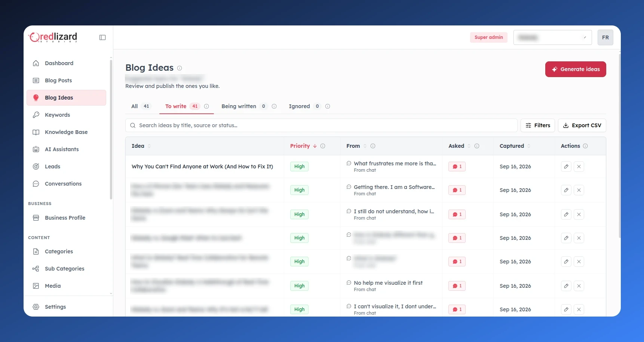
Task: Export ideas as CSV
Action: point(582,125)
